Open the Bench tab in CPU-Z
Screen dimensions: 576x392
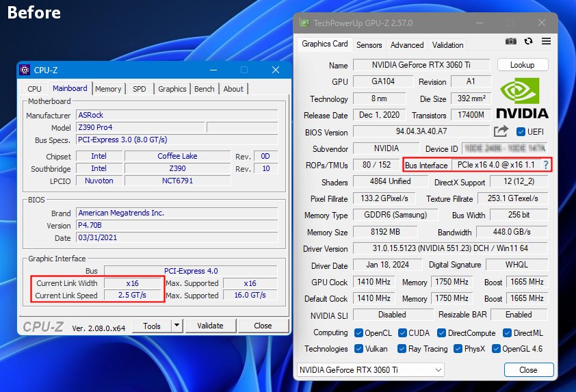click(205, 89)
